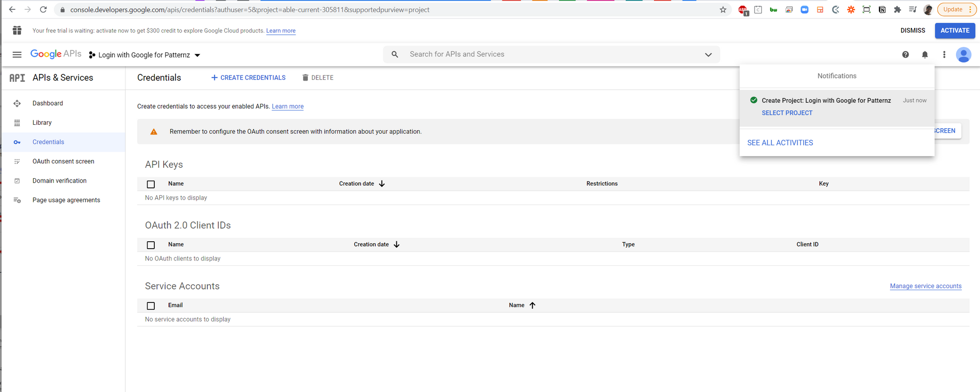Viewport: 980px width, 392px height.
Task: Click the Restrictions column header
Action: [602, 184]
